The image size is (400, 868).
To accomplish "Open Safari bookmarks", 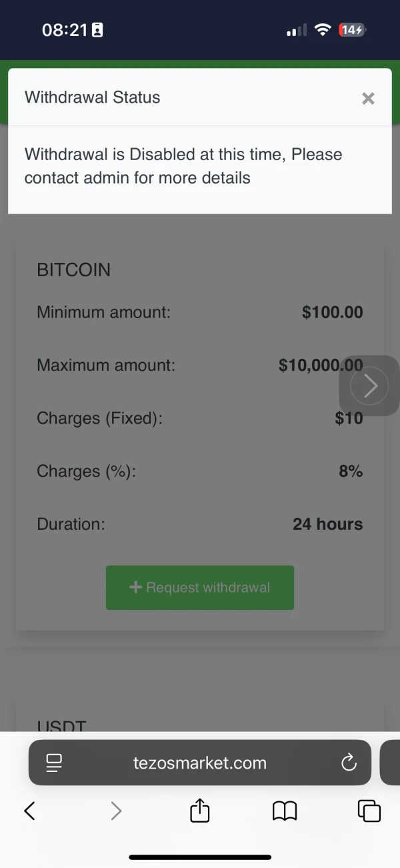I will 285,811.
